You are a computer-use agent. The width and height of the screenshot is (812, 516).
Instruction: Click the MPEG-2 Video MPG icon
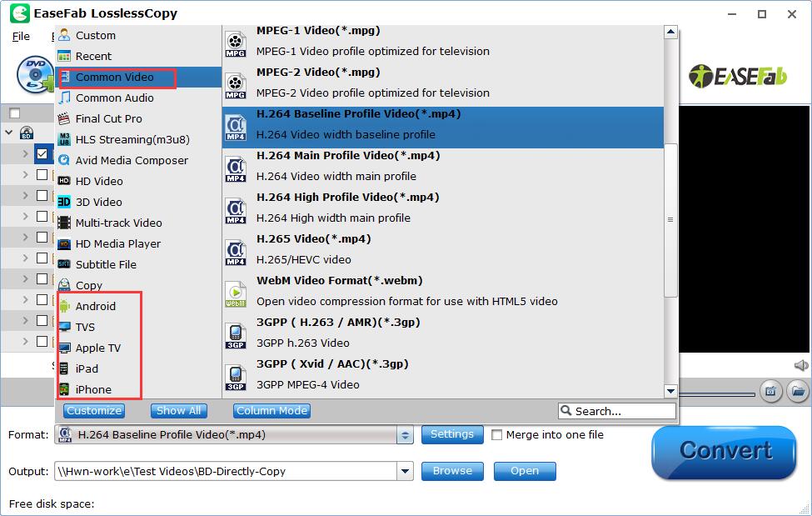pos(236,86)
